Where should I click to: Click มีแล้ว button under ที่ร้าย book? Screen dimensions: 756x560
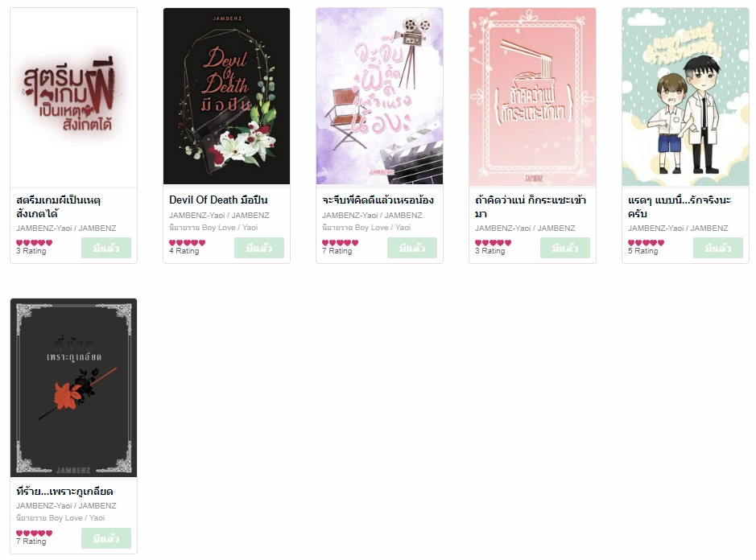(x=106, y=538)
